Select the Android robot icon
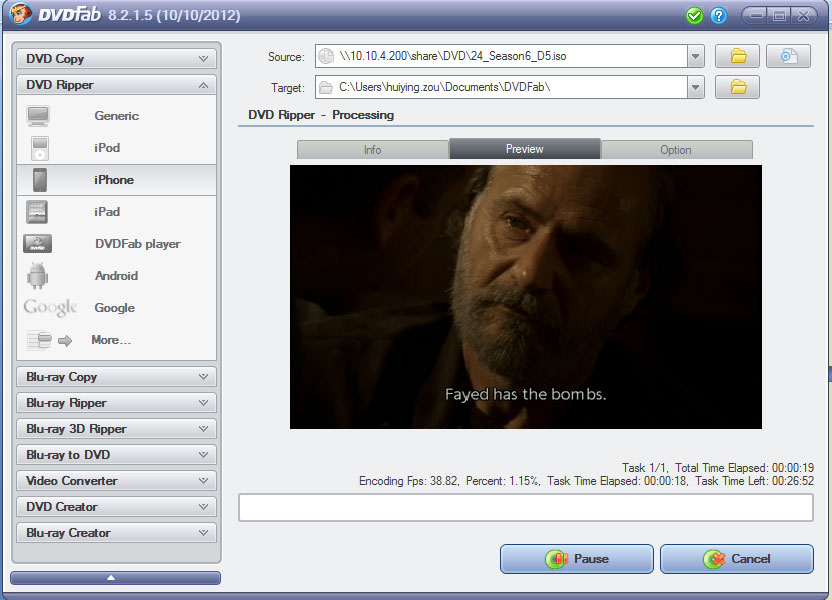 point(37,275)
